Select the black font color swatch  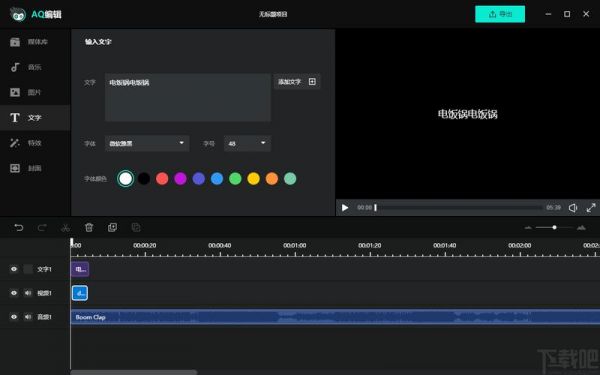(144, 178)
